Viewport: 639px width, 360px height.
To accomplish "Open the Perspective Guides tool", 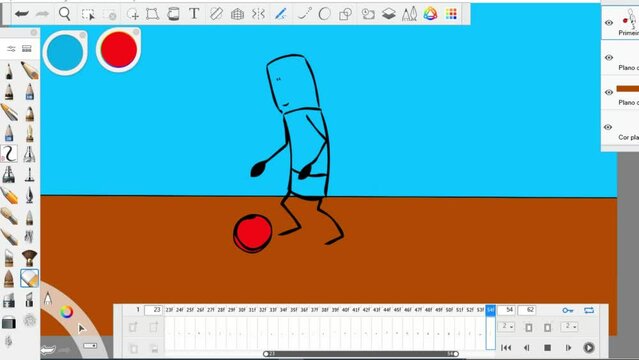I will (x=237, y=15).
